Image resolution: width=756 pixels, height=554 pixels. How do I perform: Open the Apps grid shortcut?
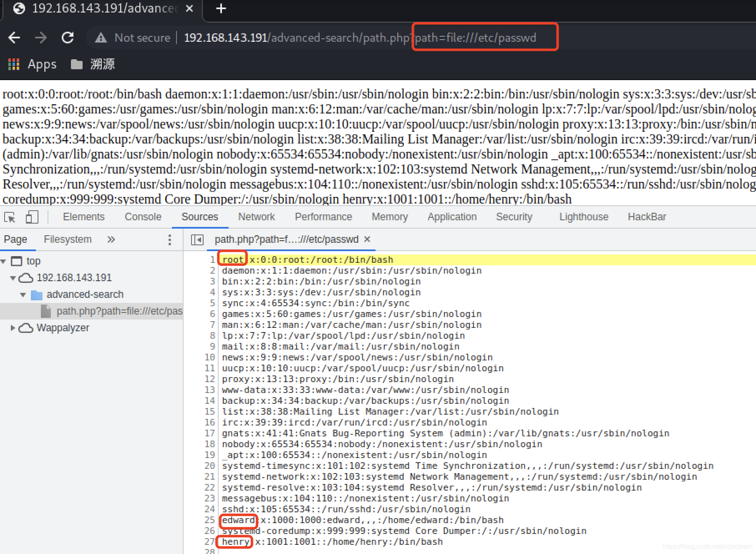pos(14,64)
